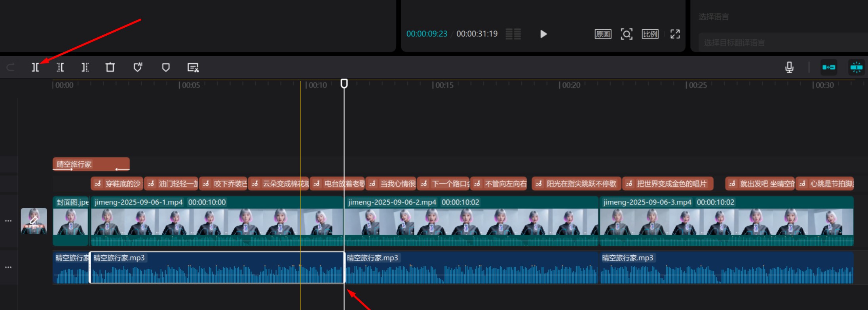
Task: Open the 选择目标翻译语言 dropdown
Action: click(776, 43)
